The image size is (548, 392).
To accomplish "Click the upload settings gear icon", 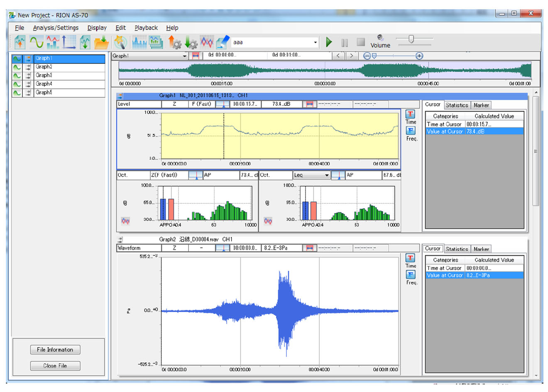I will coord(175,42).
